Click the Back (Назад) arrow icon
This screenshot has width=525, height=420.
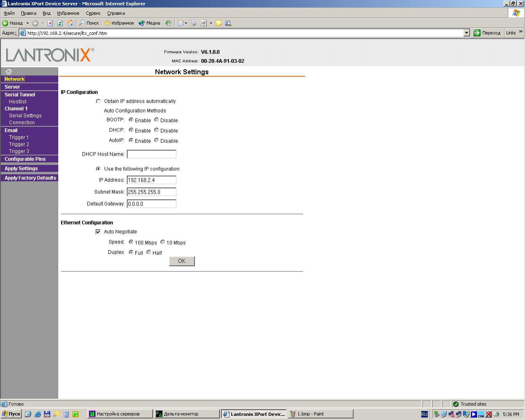(x=5, y=23)
